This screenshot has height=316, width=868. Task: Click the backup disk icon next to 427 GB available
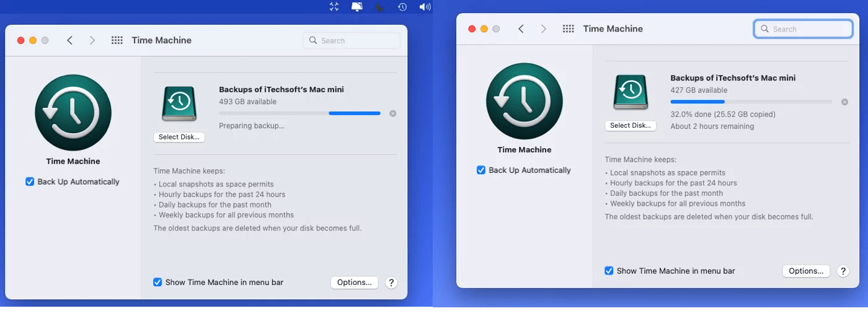631,92
